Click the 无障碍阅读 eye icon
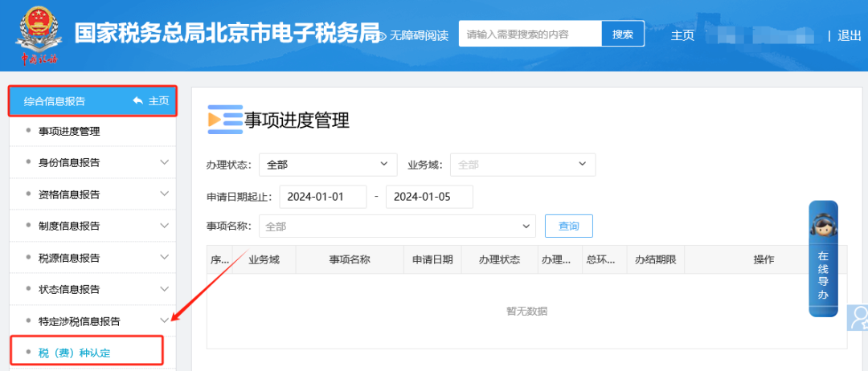Viewport: 868px width, 371px height. 383,35
